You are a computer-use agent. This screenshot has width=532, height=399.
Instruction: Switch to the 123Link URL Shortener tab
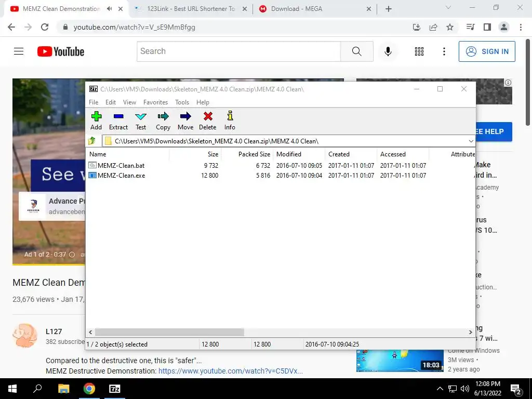point(191,9)
